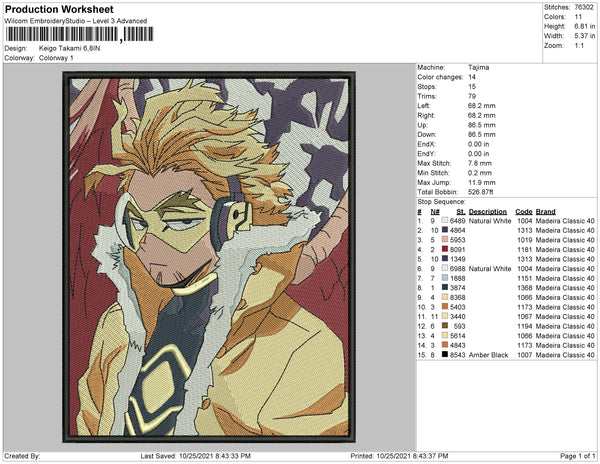The height and width of the screenshot is (464, 600).
Task: Click the Zoom value '1:1'
Action: coord(579,46)
